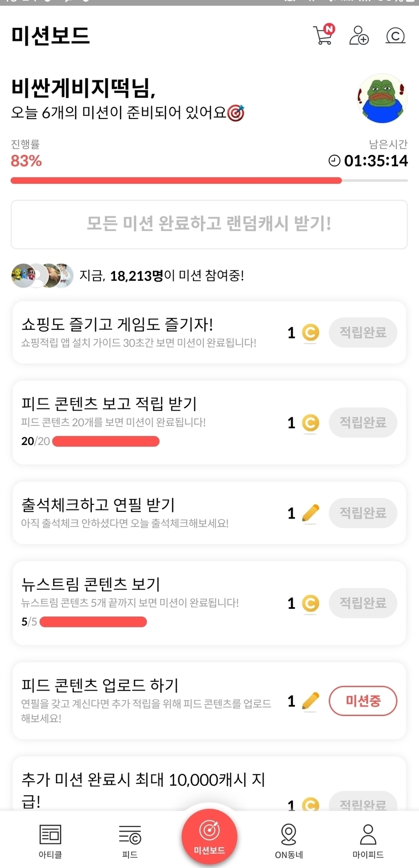Viewport: 419px width, 868px height.
Task: Tap 적립완료 on 뉴스트림 콘텐츠 보기
Action: click(x=362, y=603)
